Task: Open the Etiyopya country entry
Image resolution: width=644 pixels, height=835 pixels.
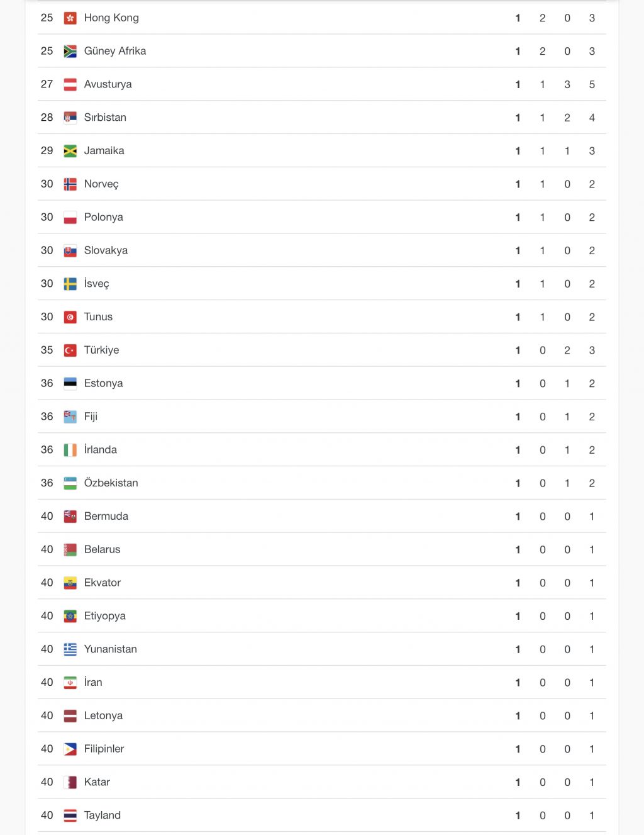Action: point(105,616)
